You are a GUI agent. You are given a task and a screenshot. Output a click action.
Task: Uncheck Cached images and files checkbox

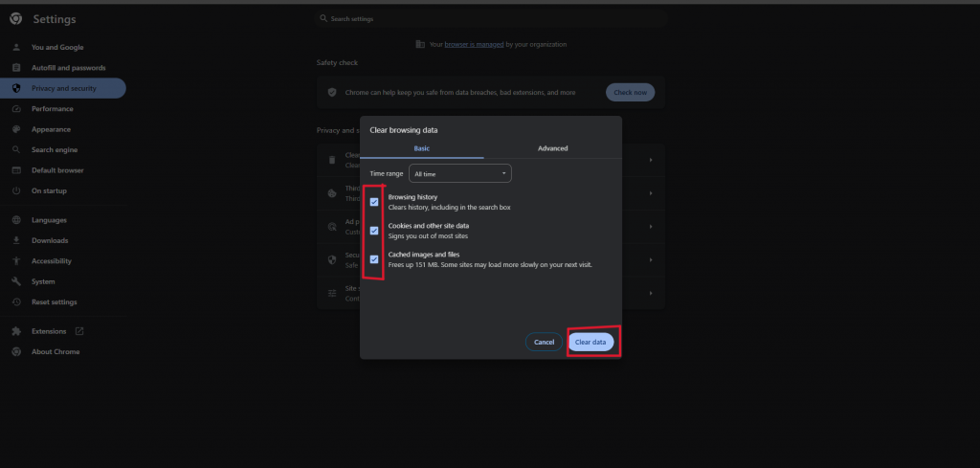374,259
